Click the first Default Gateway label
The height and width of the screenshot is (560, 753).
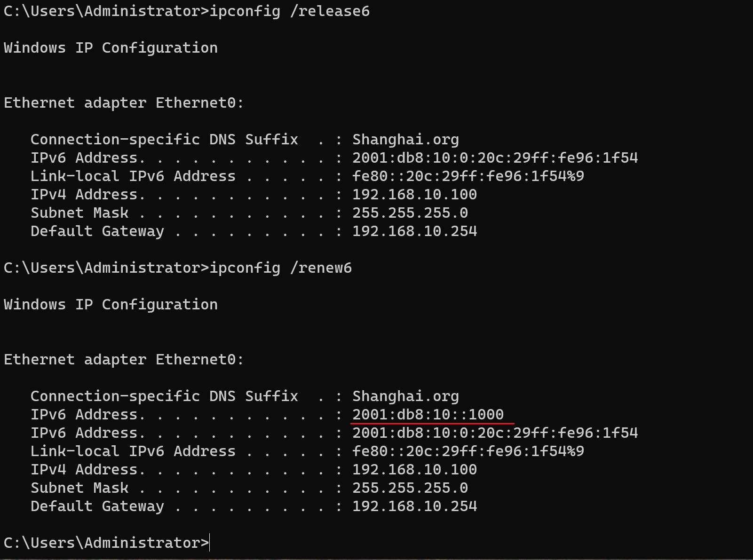pyautogui.click(x=97, y=231)
